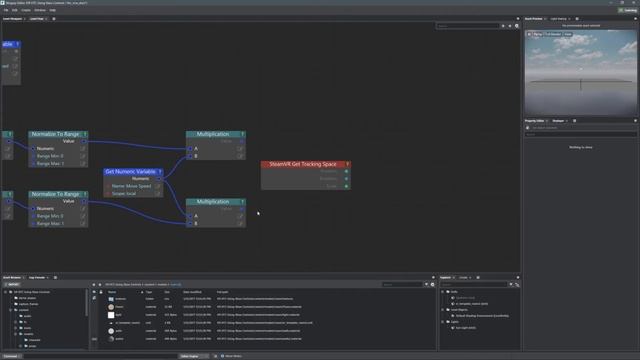This screenshot has height=360, width=640.
Task: Edit Scope: local on Get Numeric Variable
Action: (x=158, y=194)
